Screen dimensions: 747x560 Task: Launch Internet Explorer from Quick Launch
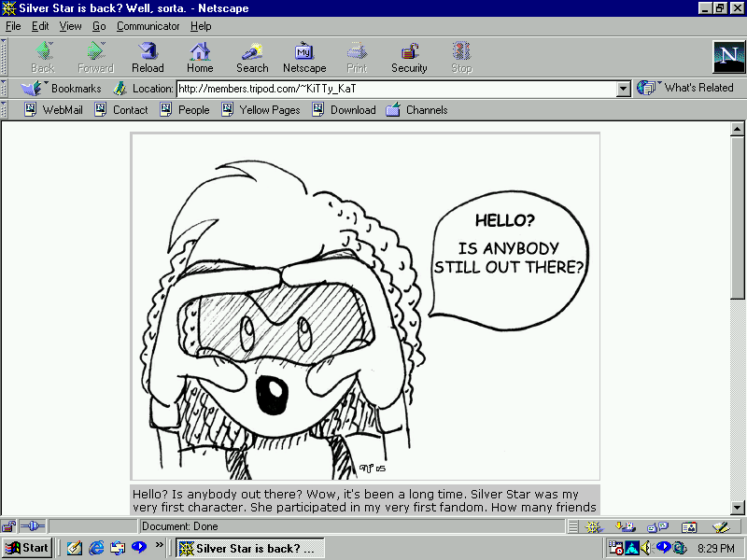(x=96, y=548)
